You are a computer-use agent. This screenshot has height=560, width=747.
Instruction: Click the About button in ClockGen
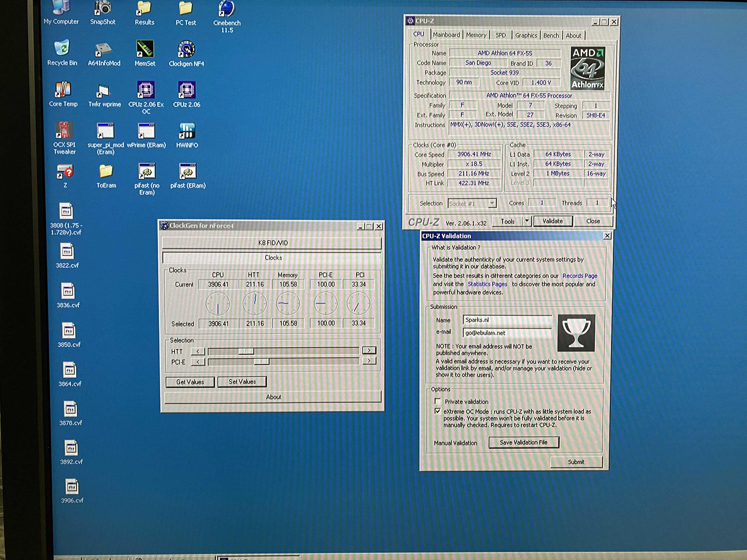[273, 397]
